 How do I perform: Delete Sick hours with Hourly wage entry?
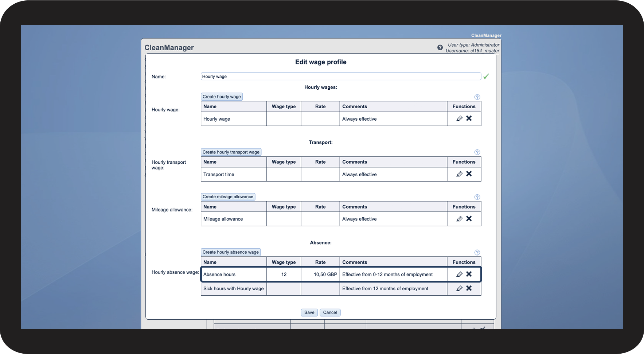[x=469, y=288]
